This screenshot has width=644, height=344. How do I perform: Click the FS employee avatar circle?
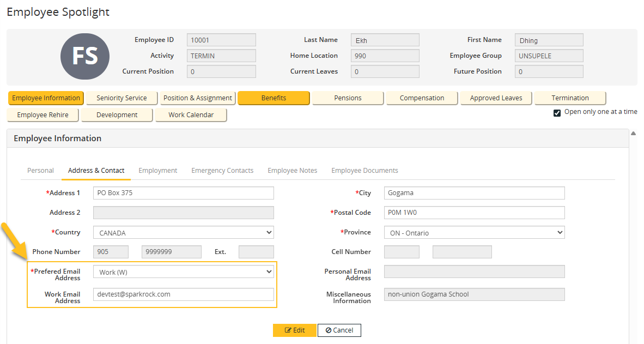pyautogui.click(x=84, y=56)
